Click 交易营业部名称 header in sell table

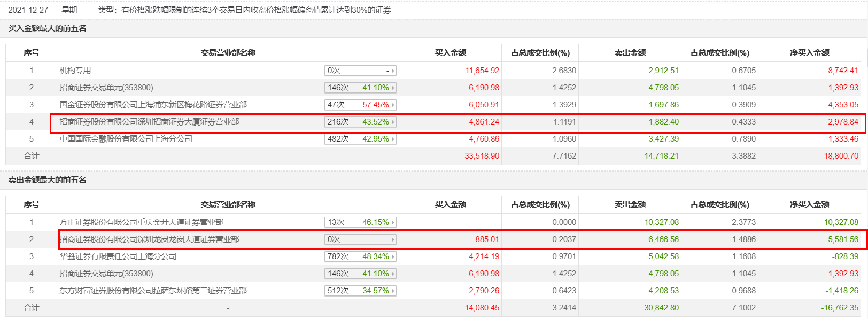click(x=228, y=205)
